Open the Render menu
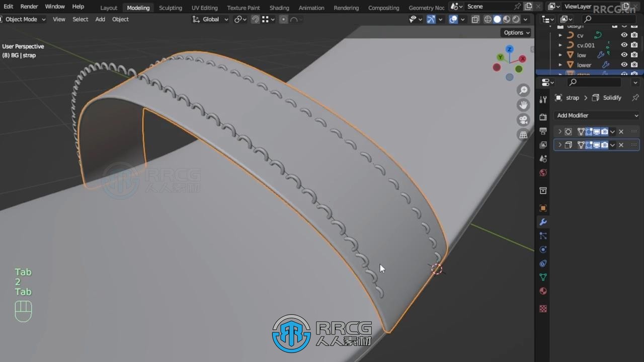644x362 pixels. pos(29,7)
